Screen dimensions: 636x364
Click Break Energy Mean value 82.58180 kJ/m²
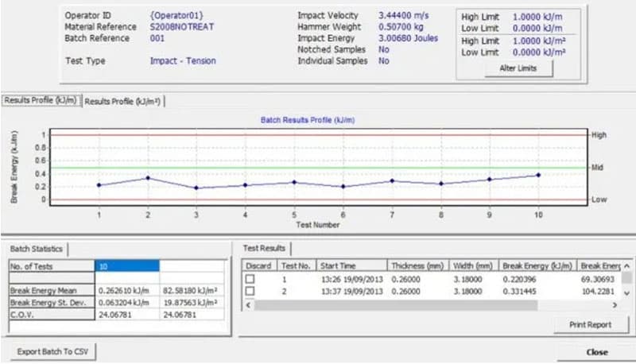point(190,291)
